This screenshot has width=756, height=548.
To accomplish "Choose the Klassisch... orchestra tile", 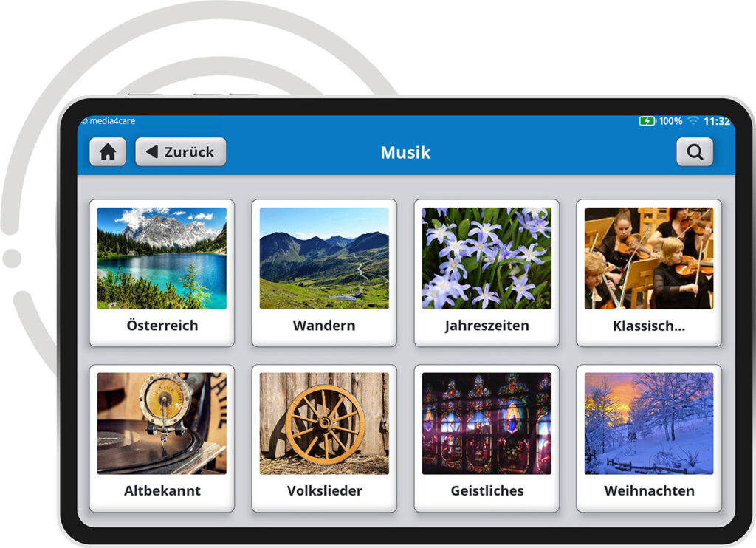I will 649,273.
